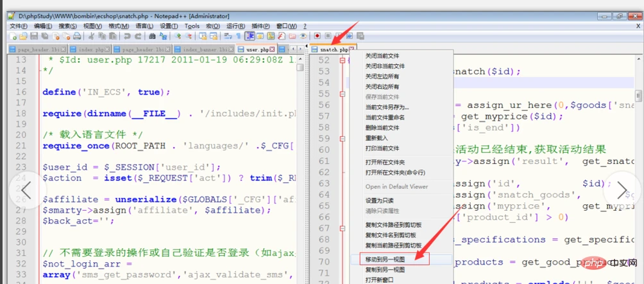The height and width of the screenshot is (284, 644).
Task: Open the 视图(V) menu
Action: [x=92, y=26]
